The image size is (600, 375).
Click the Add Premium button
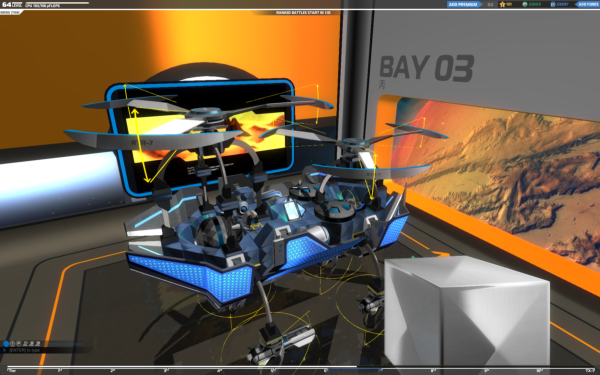pos(463,4)
